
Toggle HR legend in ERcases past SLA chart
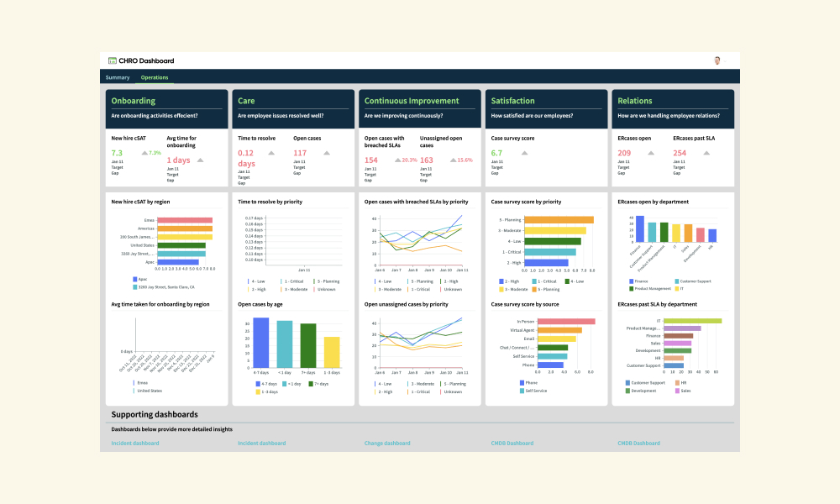681,383
